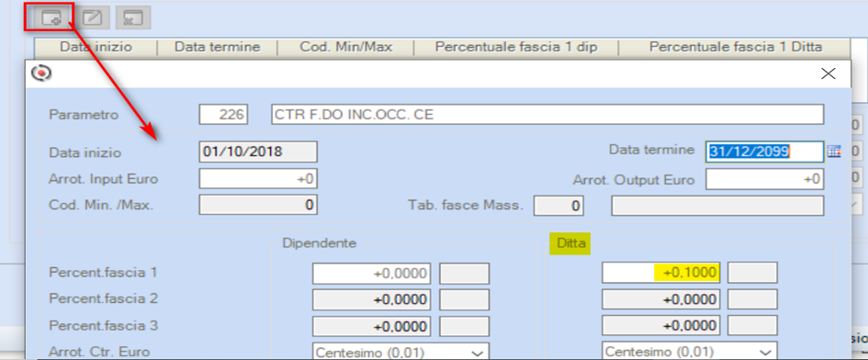Image resolution: width=868 pixels, height=360 pixels.
Task: Click the highlighted Ditta group heading
Action: point(570,243)
